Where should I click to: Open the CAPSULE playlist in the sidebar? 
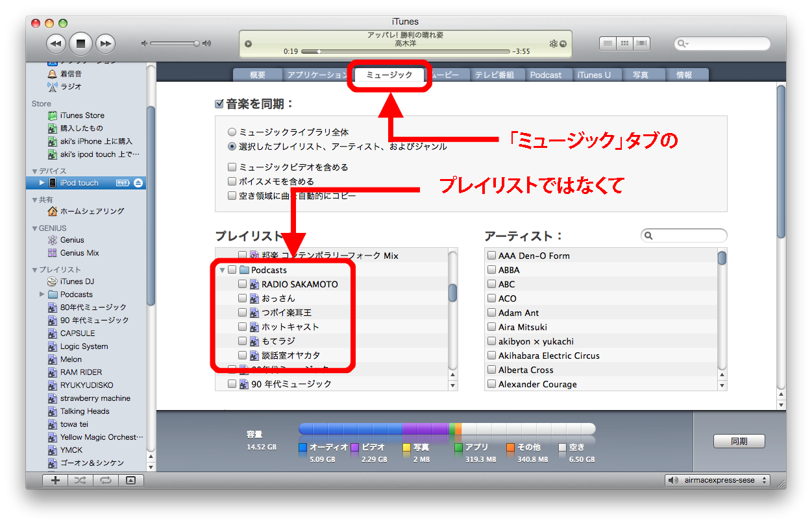pyautogui.click(x=77, y=333)
